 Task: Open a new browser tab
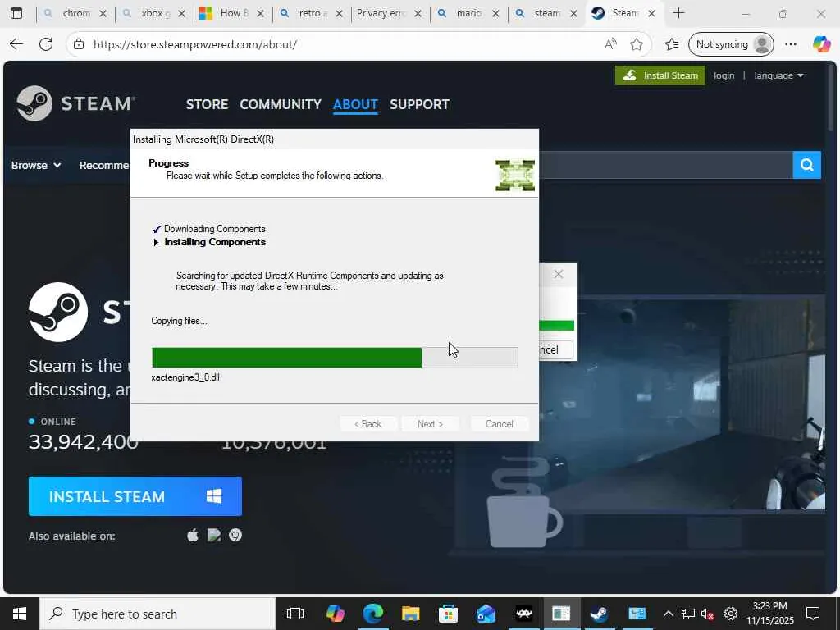click(678, 13)
